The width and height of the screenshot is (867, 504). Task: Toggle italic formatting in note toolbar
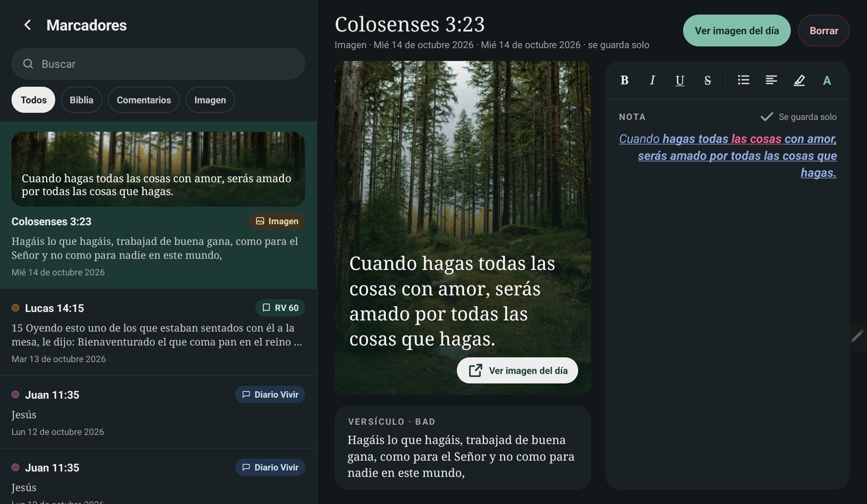[x=652, y=80]
